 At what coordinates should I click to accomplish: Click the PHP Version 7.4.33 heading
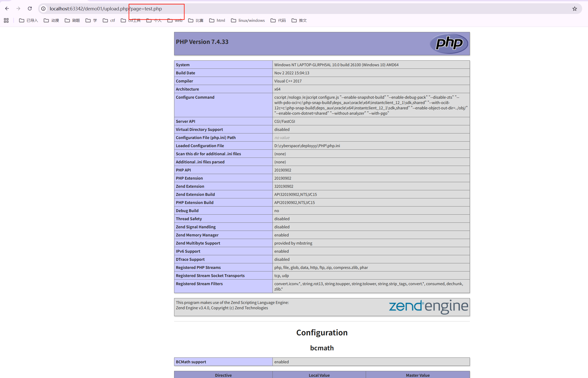tap(202, 42)
